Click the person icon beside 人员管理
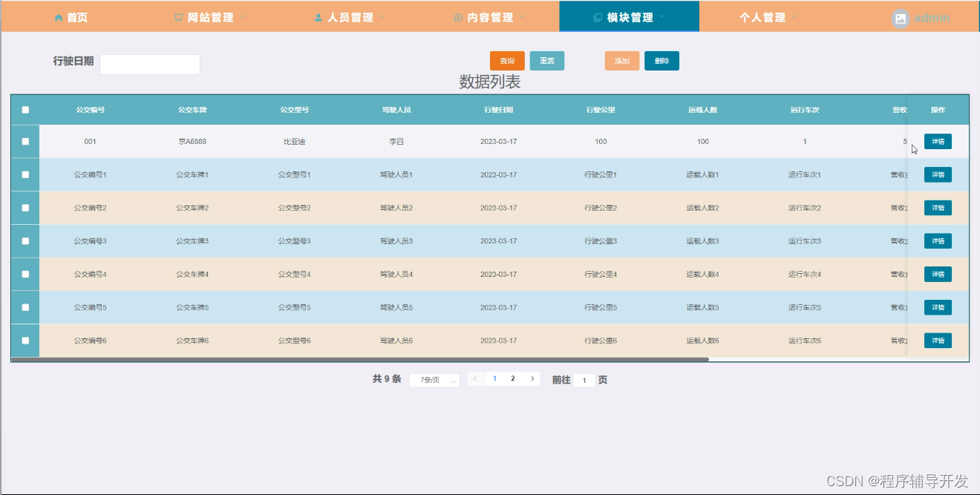This screenshot has height=495, width=980. point(318,17)
